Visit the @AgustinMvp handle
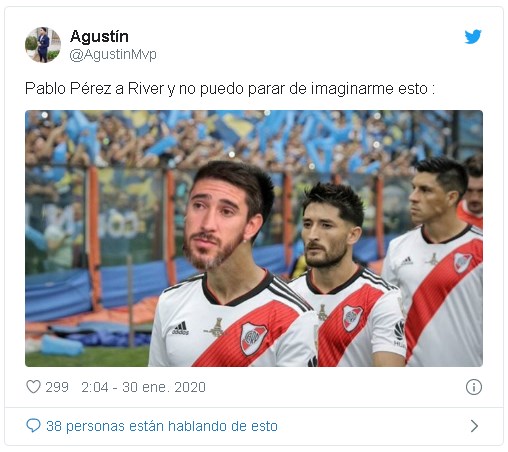 click(113, 54)
